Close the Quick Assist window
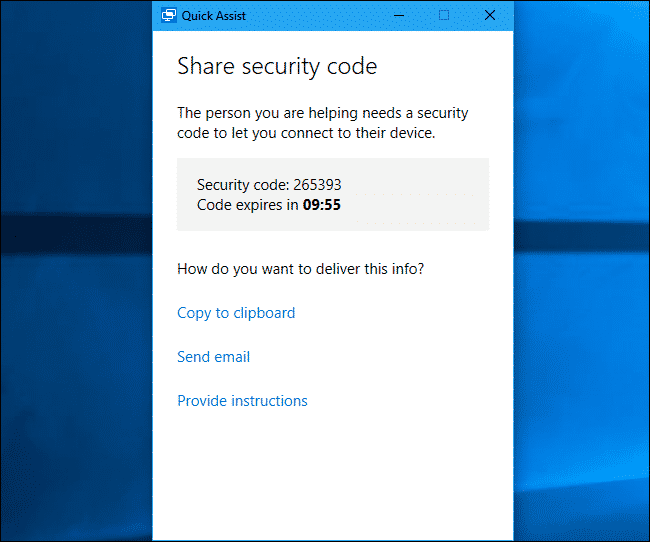This screenshot has height=542, width=650. 490,16
